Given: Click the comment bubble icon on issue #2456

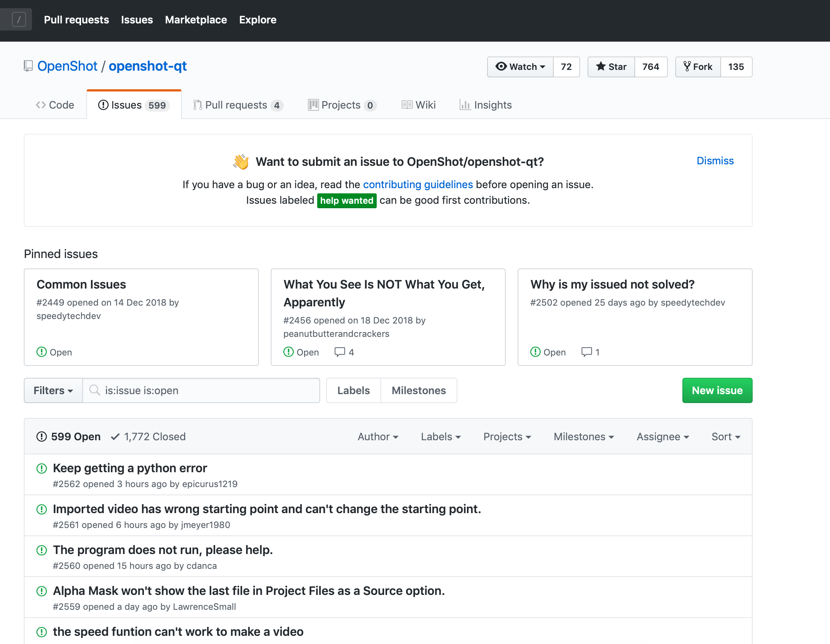Looking at the screenshot, I should click(x=340, y=352).
